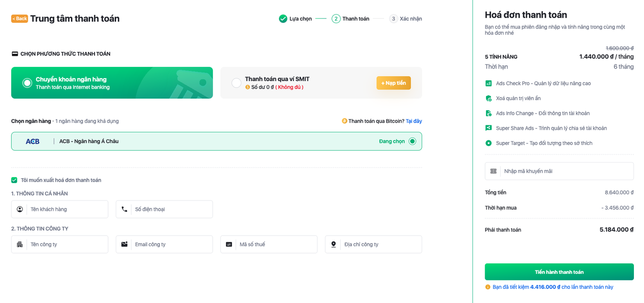Click the Nạp tiền button
The width and height of the screenshot is (644, 303).
393,83
